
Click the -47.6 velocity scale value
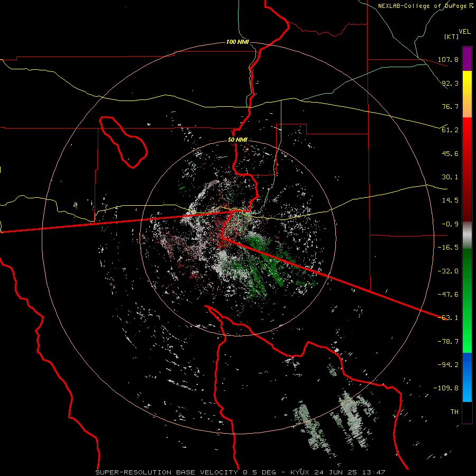point(448,295)
